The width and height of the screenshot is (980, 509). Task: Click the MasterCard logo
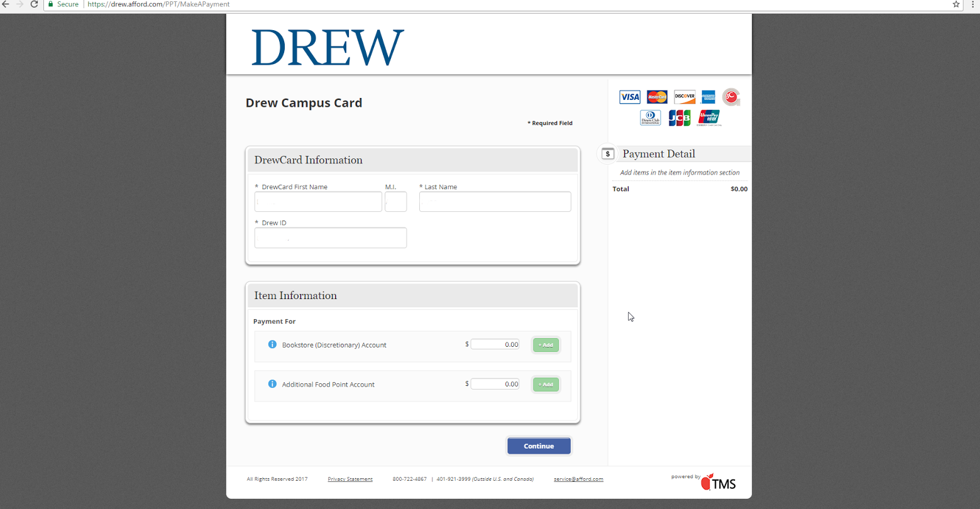coord(657,97)
